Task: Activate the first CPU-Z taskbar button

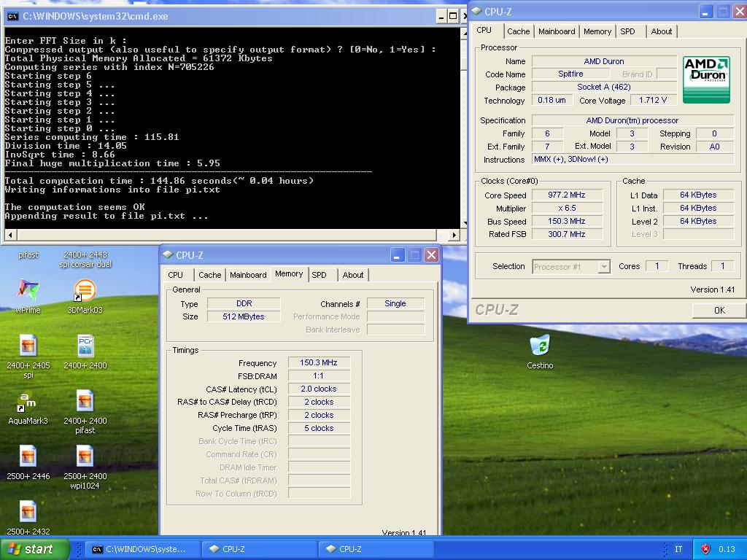Action: point(258,549)
